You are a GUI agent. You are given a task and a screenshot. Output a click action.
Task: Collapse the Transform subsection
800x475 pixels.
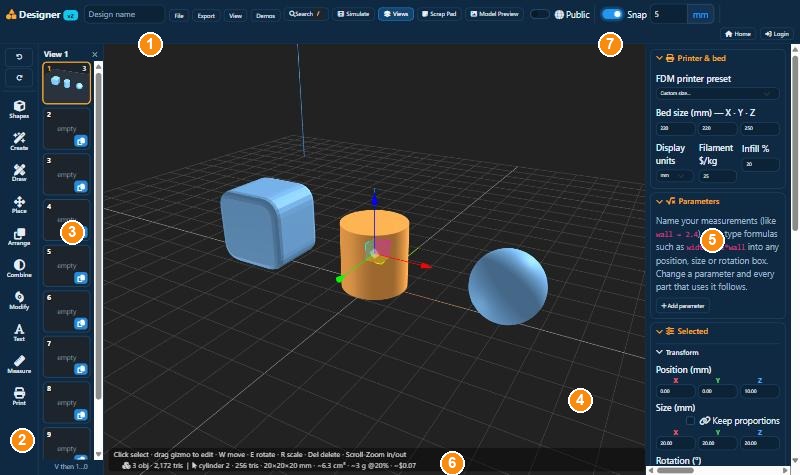pos(659,352)
